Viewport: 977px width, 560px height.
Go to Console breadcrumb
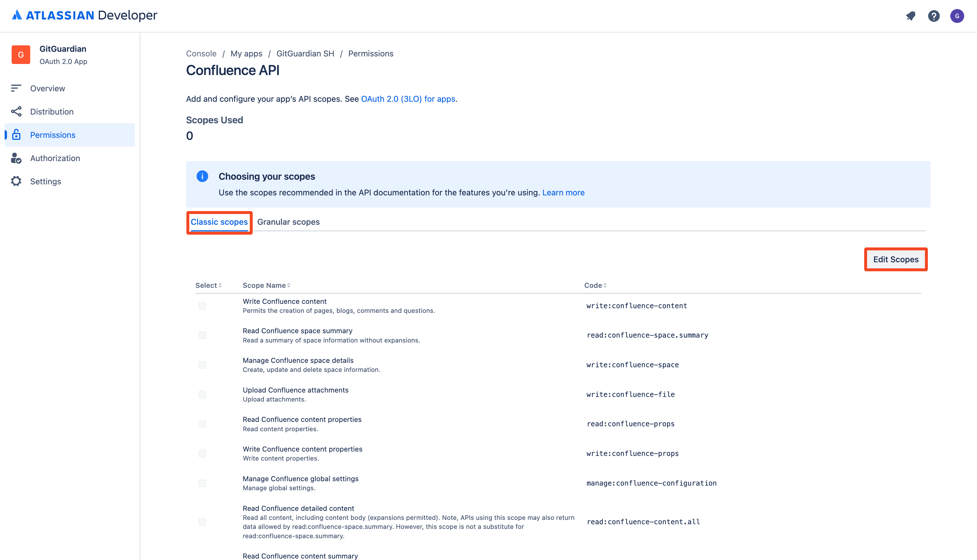coord(201,53)
